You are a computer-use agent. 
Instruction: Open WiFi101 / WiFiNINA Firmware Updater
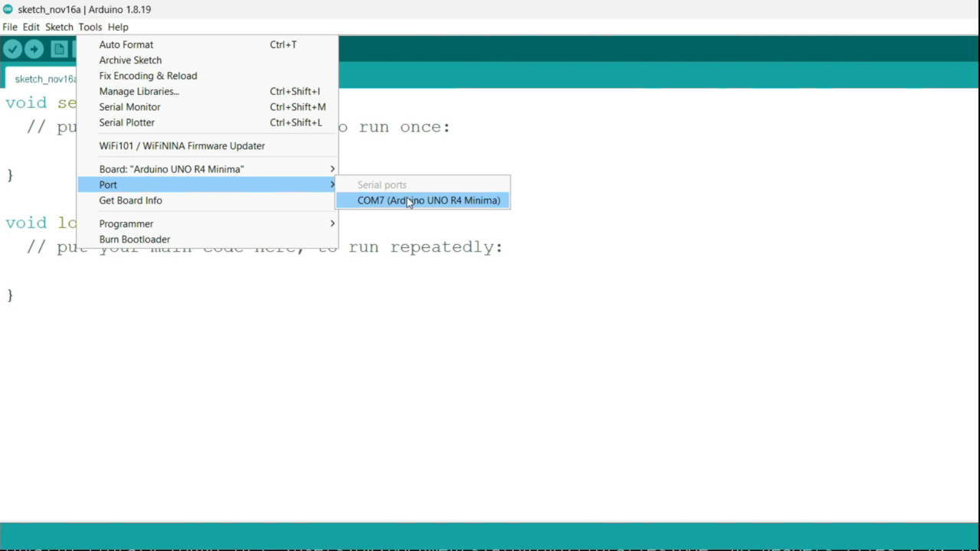coord(207,145)
